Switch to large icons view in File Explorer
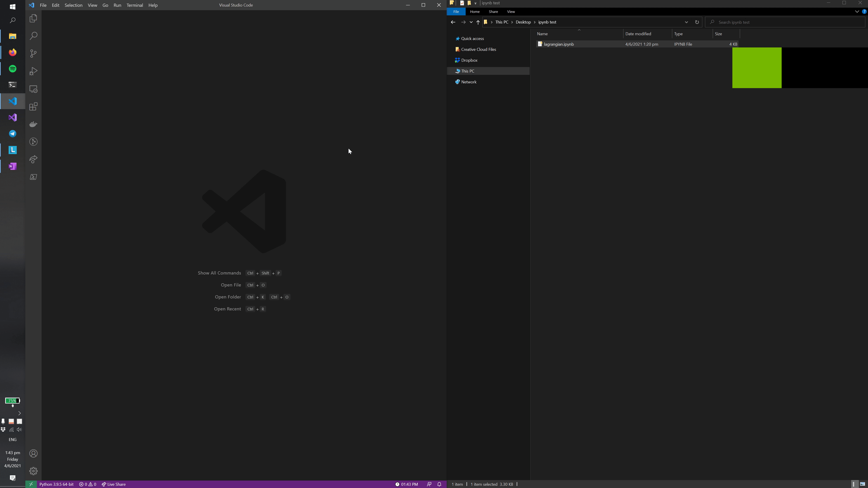Image resolution: width=868 pixels, height=488 pixels. [862, 484]
